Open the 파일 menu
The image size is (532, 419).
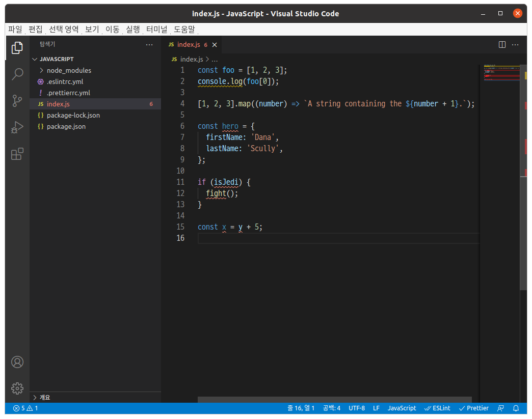click(x=15, y=29)
